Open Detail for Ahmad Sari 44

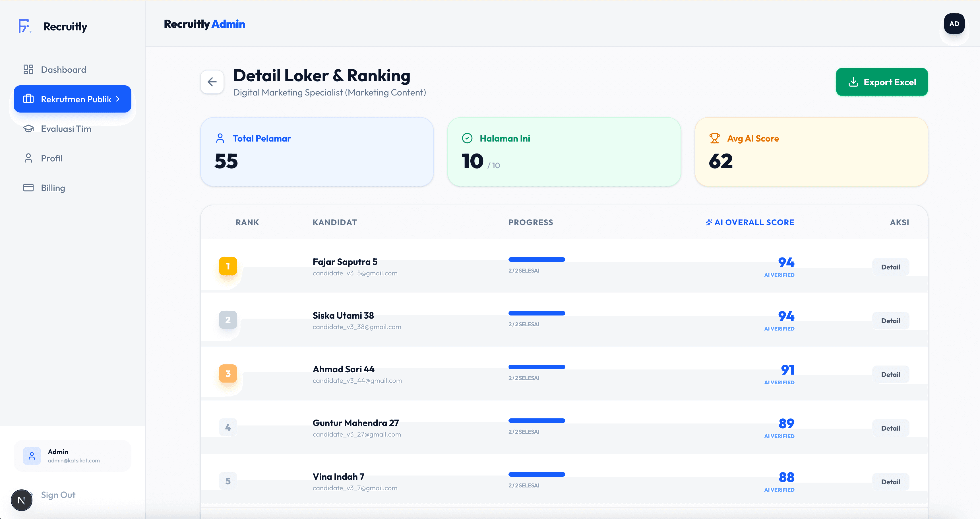coord(890,375)
